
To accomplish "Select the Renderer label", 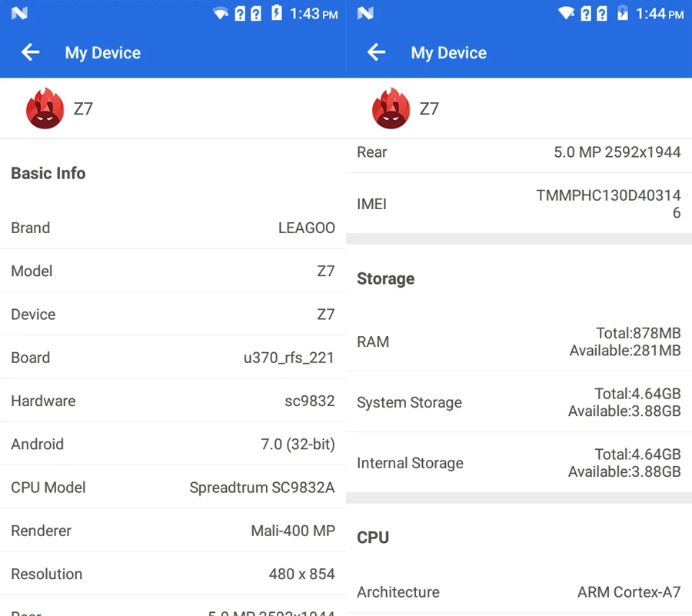I will coord(41,531).
